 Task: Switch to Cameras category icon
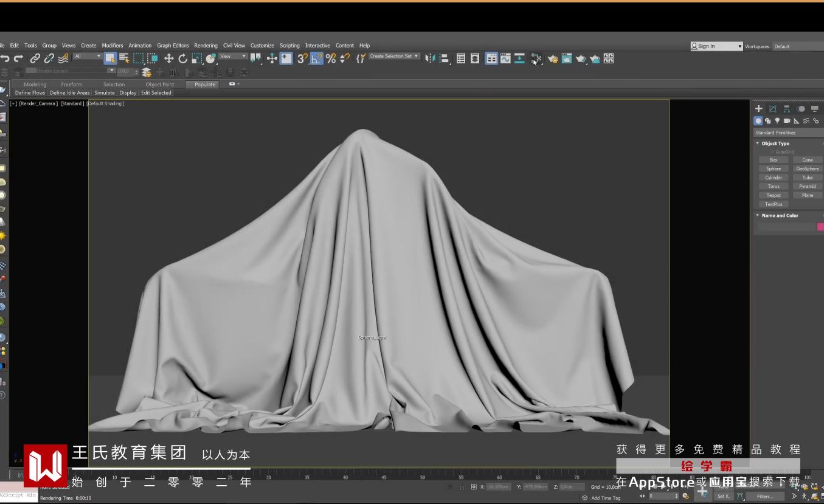[x=787, y=121]
